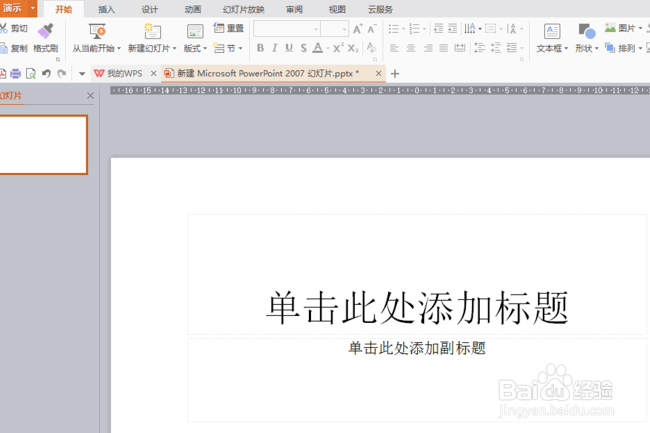650x433 pixels.
Task: Click the Redo arrow
Action: point(62,74)
